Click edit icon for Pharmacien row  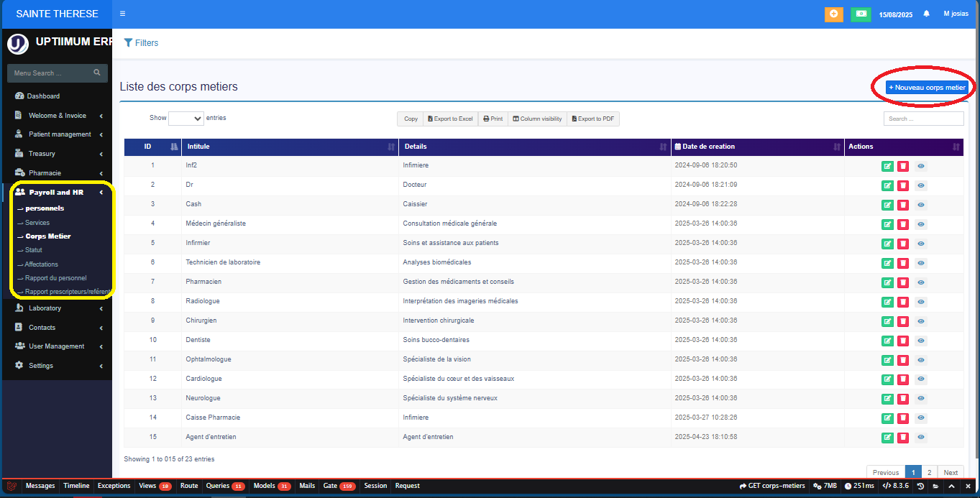pyautogui.click(x=888, y=282)
